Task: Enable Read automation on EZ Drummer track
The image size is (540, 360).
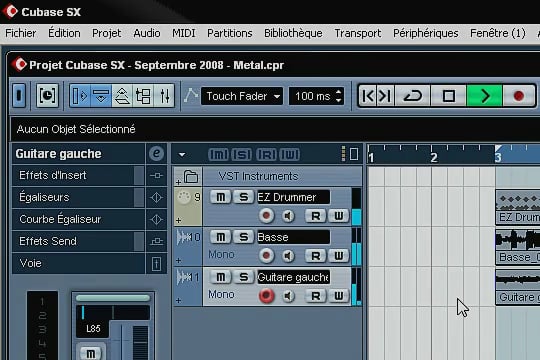Action: [315, 216]
